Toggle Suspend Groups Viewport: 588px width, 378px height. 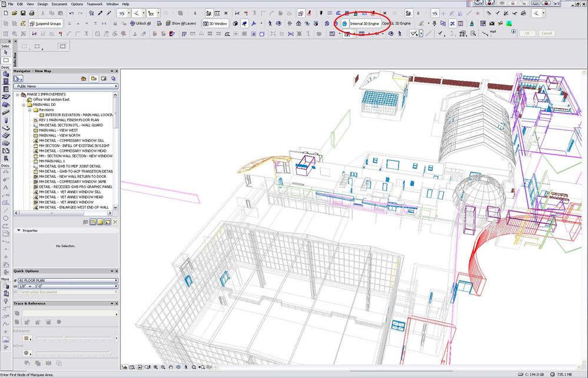pos(46,24)
